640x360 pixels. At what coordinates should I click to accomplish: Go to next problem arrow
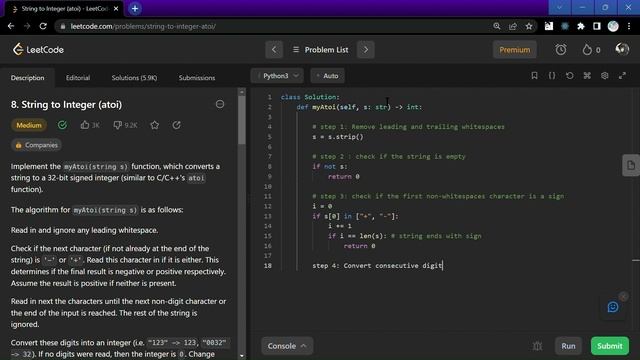(x=366, y=50)
